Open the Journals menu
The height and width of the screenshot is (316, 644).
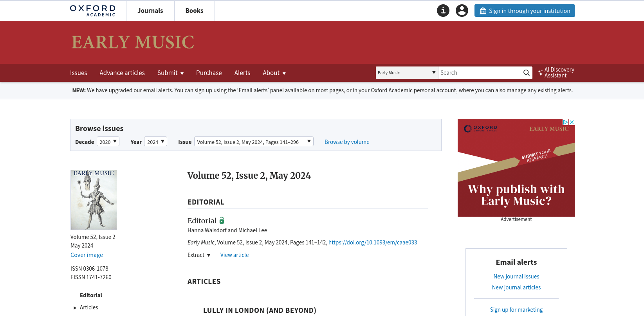point(150,11)
